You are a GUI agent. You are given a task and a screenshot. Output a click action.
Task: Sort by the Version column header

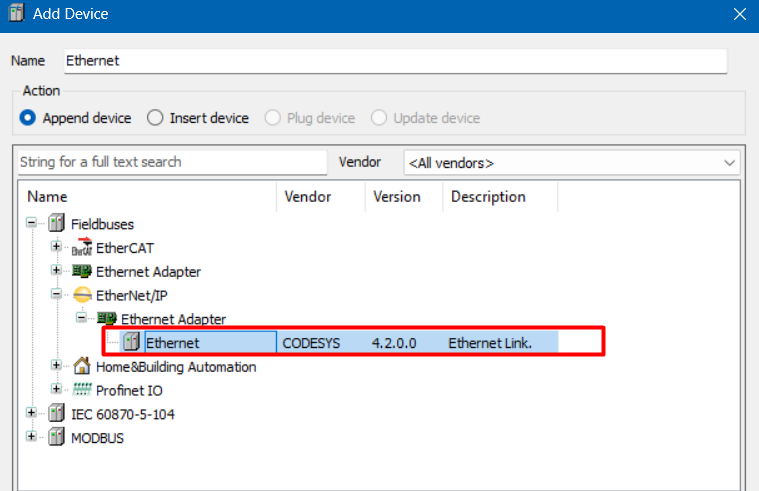point(397,197)
